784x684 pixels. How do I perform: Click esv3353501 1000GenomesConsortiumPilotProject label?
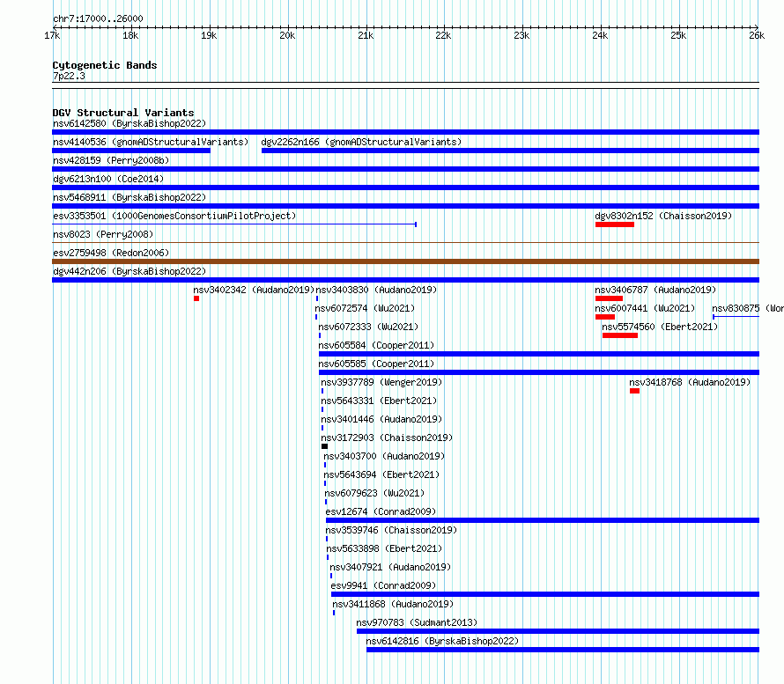[174, 216]
